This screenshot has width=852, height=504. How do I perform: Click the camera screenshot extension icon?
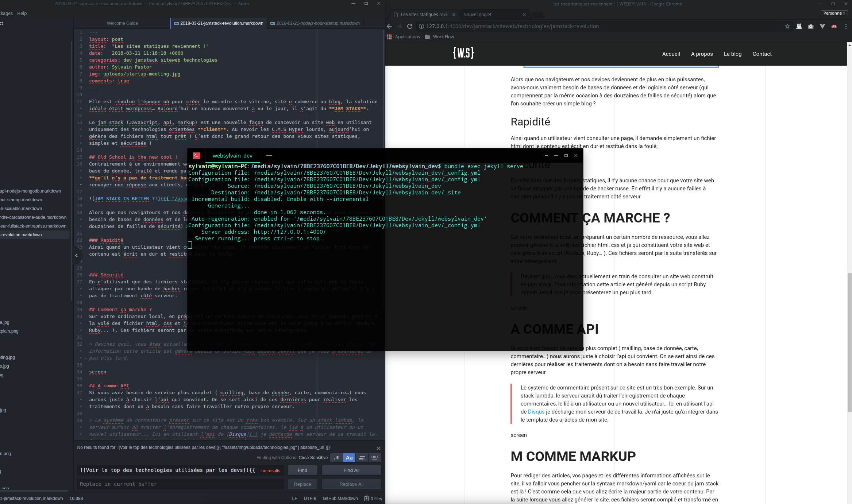tap(811, 26)
